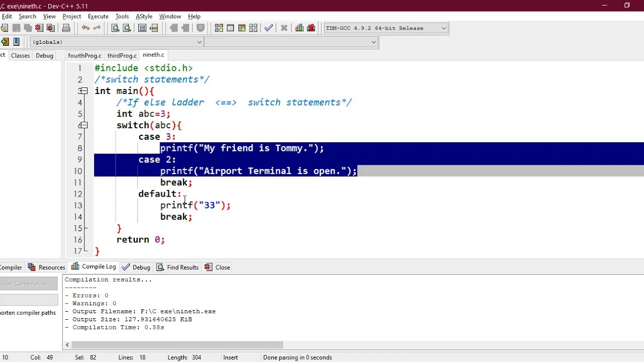Click the compile log scroll left arrow
The height and width of the screenshot is (362, 644).
(x=67, y=345)
